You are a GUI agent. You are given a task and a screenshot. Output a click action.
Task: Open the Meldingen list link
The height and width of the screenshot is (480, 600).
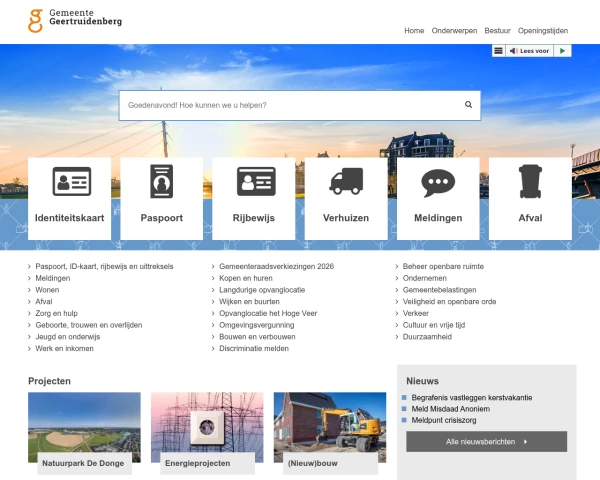click(53, 278)
